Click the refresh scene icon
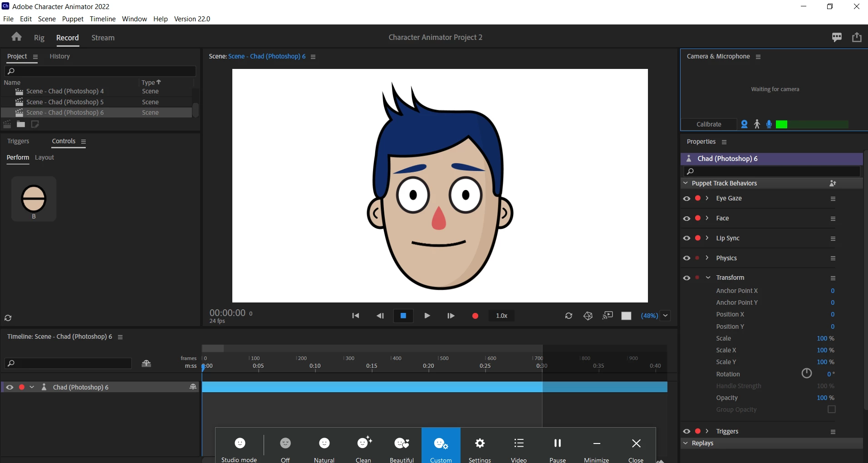The width and height of the screenshot is (868, 463). [x=569, y=316]
